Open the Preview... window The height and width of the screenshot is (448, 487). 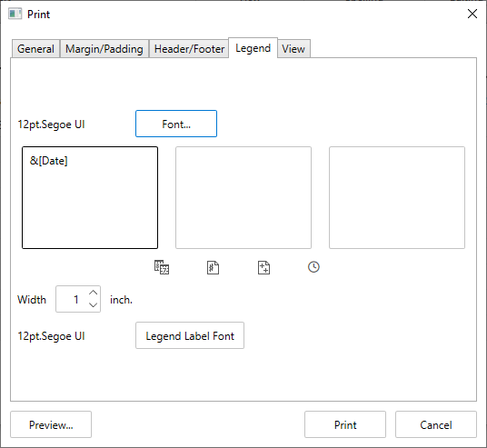point(51,424)
